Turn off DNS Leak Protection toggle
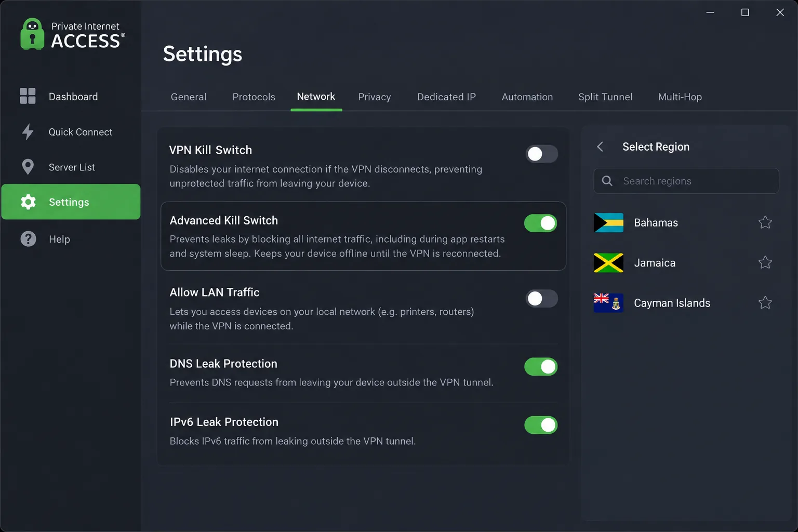 coord(541,366)
